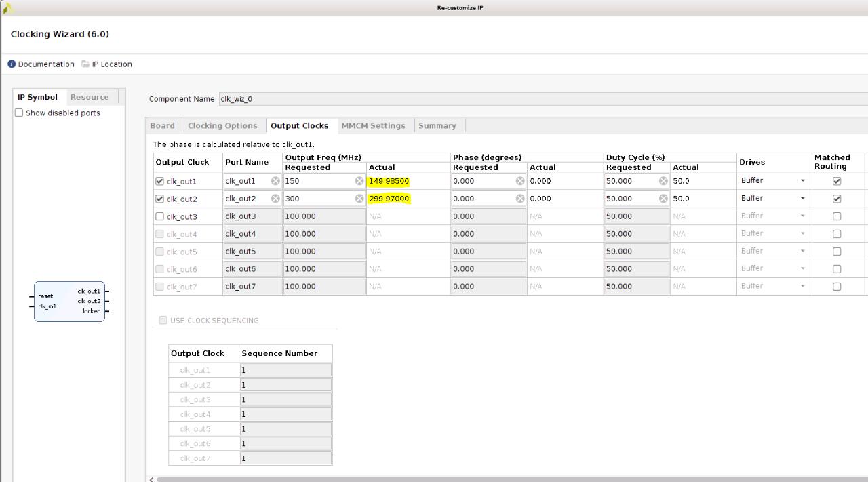Click the 299.97000 actual frequency value
Viewport: 868px width, 482px height.
tap(389, 199)
